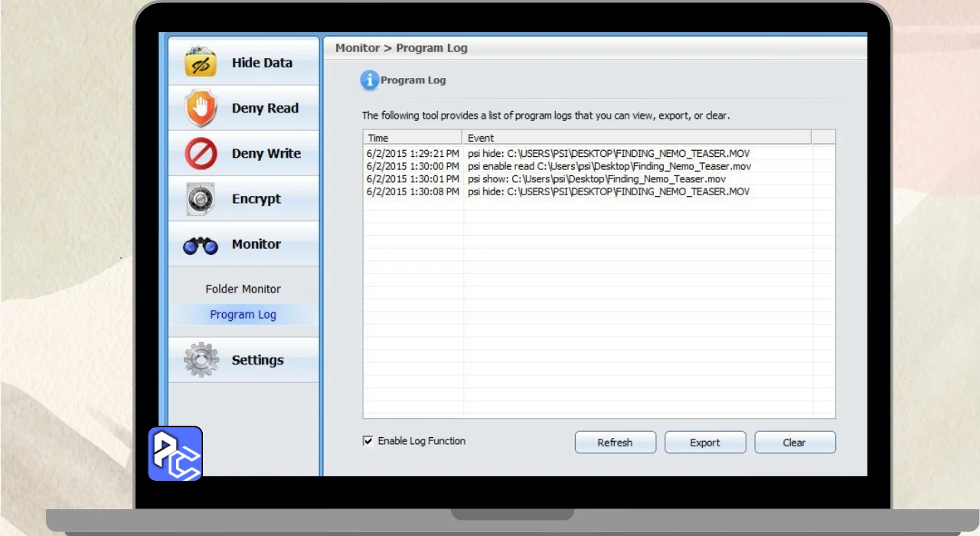Screen dimensions: 980x536
Task: Select the 1:30:08 PM log entry
Action: (599, 191)
